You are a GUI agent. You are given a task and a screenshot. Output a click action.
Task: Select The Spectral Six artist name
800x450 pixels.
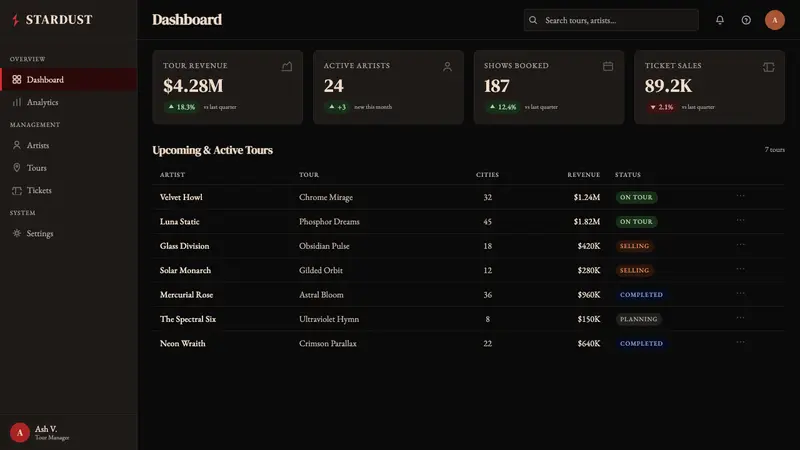tap(188, 319)
